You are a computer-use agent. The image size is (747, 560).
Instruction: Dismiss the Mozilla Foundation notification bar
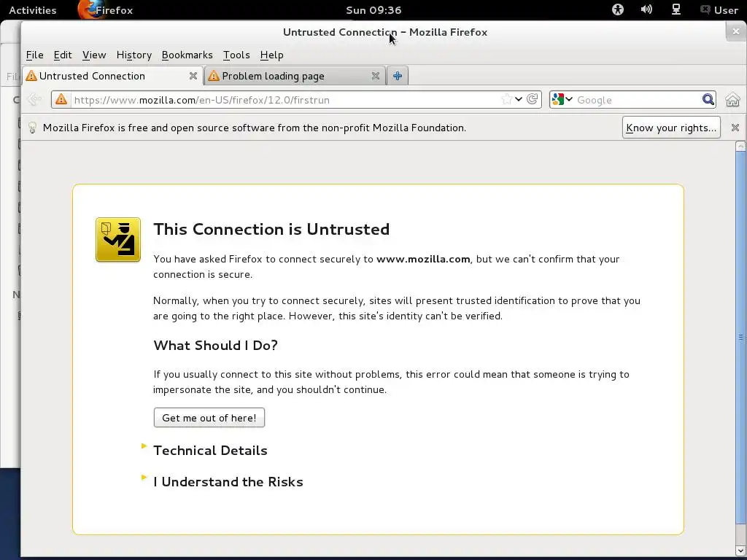(x=735, y=128)
